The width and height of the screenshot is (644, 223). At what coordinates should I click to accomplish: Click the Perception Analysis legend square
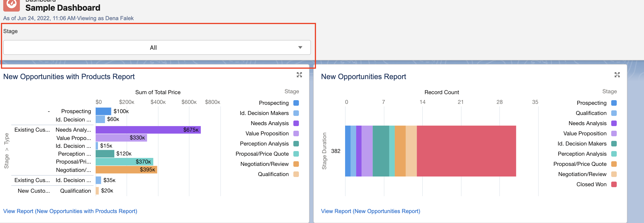click(296, 143)
